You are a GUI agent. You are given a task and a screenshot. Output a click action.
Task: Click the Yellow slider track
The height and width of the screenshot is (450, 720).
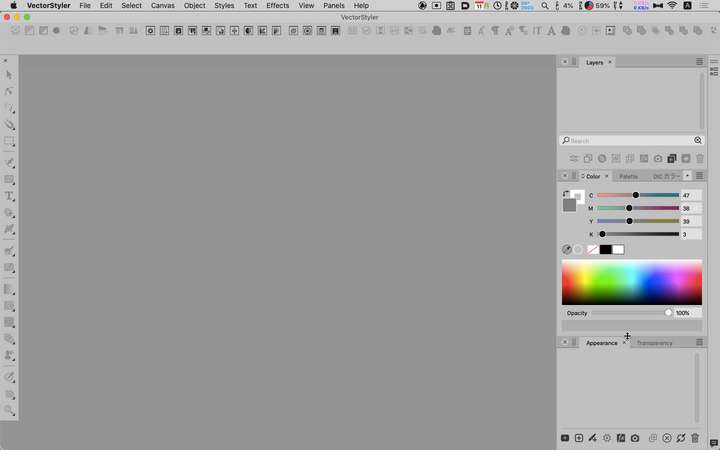click(638, 221)
